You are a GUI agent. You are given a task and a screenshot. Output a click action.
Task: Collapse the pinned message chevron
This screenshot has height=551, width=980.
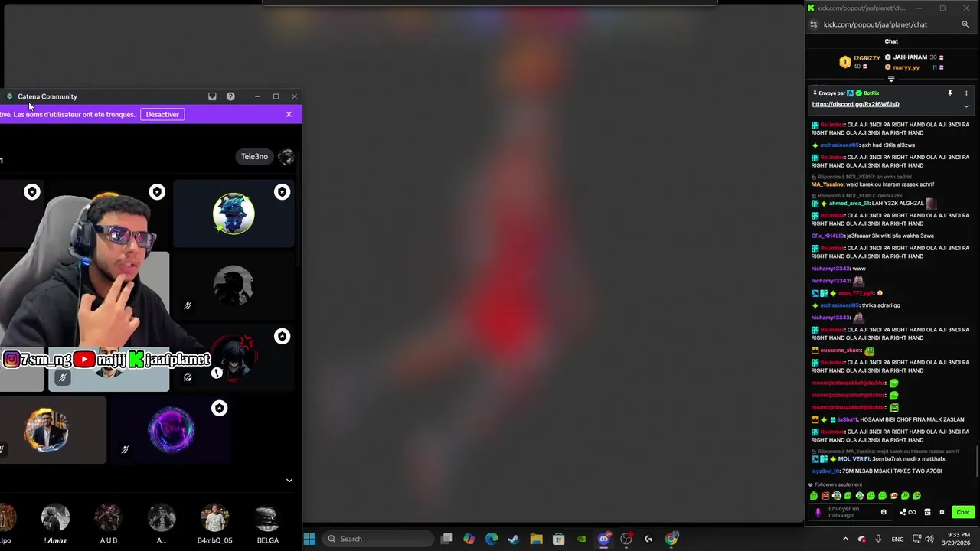tap(966, 106)
